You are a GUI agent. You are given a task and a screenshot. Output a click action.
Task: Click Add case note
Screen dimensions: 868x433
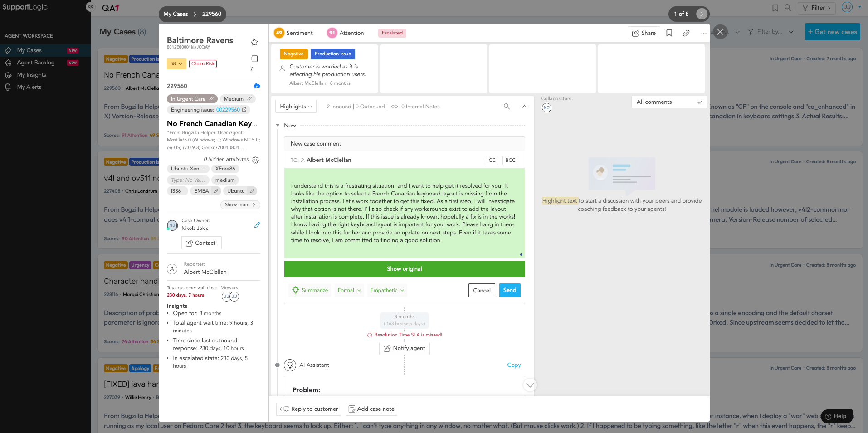coord(371,409)
